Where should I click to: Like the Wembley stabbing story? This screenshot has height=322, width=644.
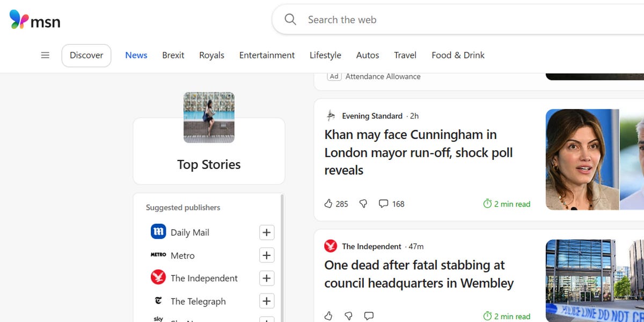[328, 316]
